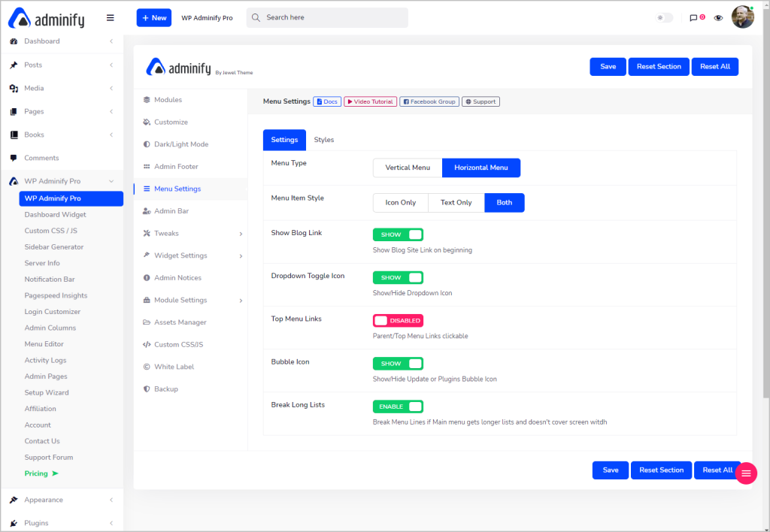This screenshot has height=532, width=770.
Task: Toggle the Show Blog Link switch
Action: tap(398, 234)
